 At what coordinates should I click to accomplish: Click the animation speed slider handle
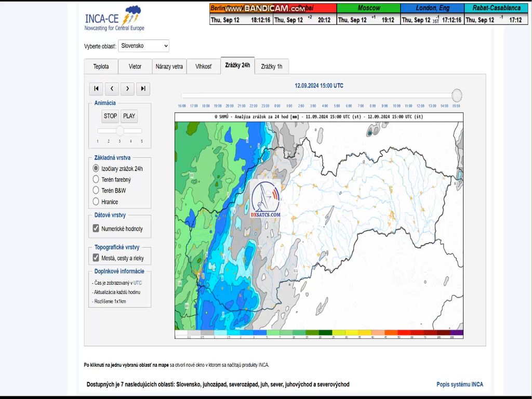pos(120,131)
